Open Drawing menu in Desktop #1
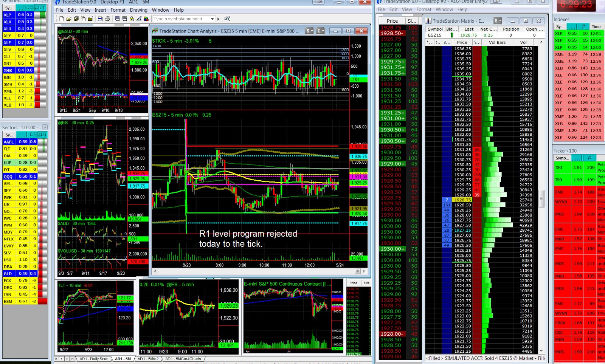Viewport: 605px width, 364px height. pyautogui.click(x=139, y=10)
